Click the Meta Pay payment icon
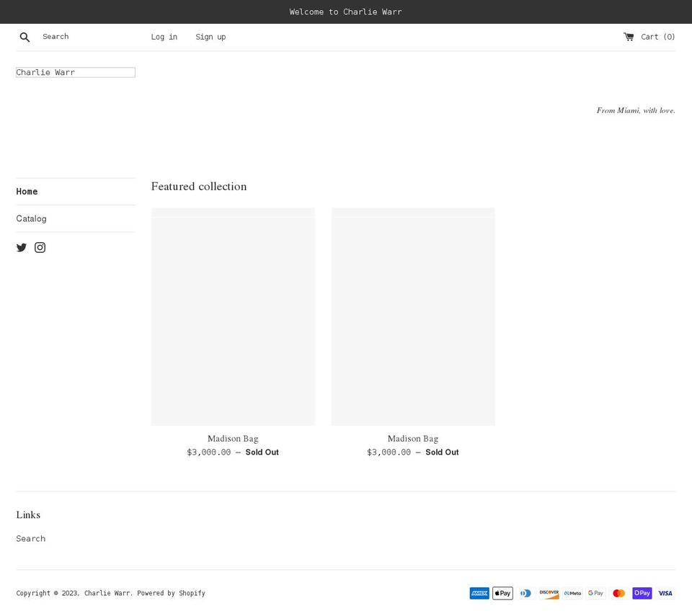This screenshot has height=616, width=692. click(572, 593)
